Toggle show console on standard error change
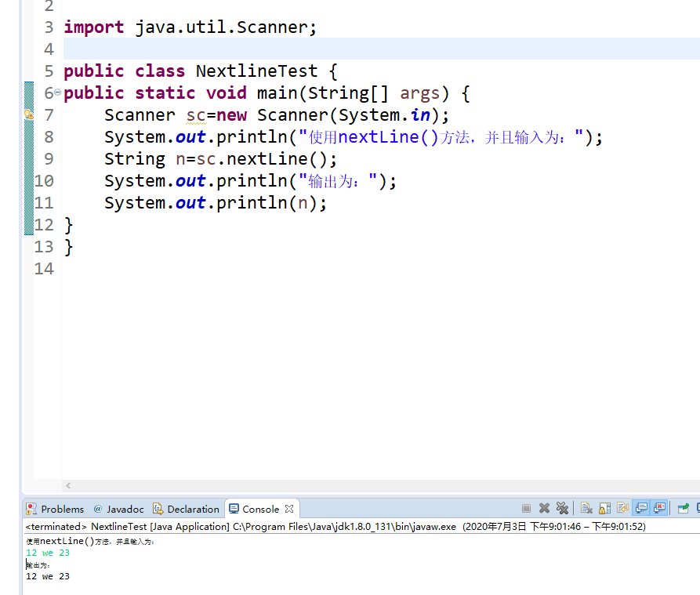 click(x=659, y=508)
